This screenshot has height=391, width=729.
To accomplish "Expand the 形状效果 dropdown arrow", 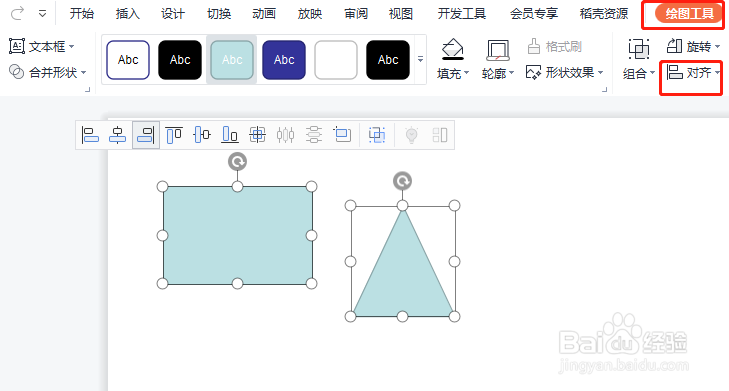I will tap(601, 73).
